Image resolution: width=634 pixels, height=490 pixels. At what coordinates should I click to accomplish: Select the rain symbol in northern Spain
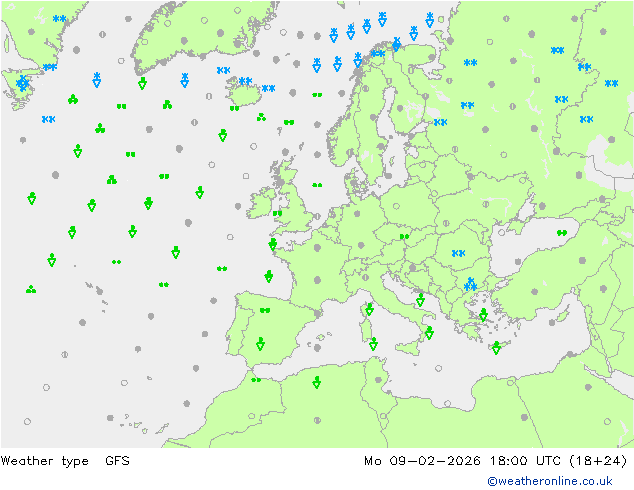265,311
